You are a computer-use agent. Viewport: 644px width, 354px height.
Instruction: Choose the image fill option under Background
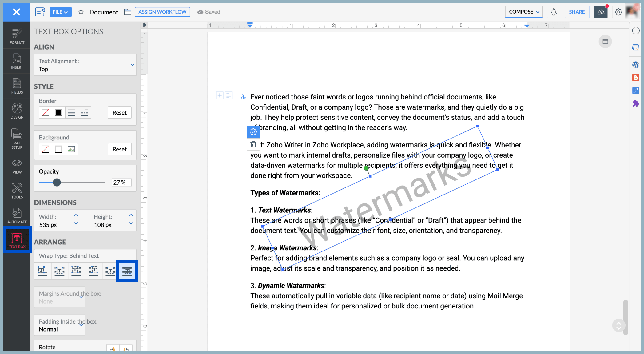[71, 149]
